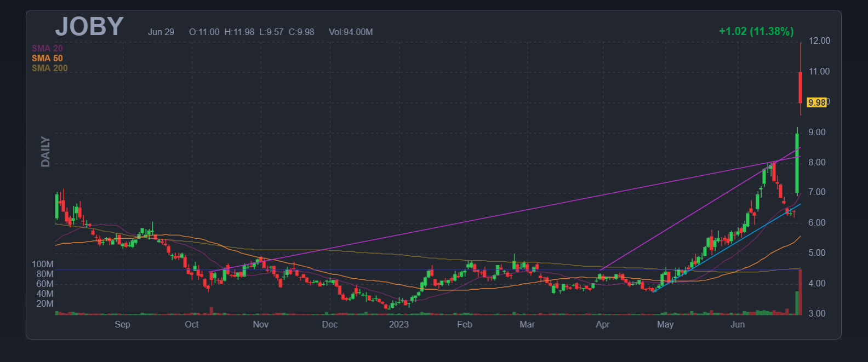Click the 11.00 price axis label
The image size is (868, 362).
(x=819, y=72)
